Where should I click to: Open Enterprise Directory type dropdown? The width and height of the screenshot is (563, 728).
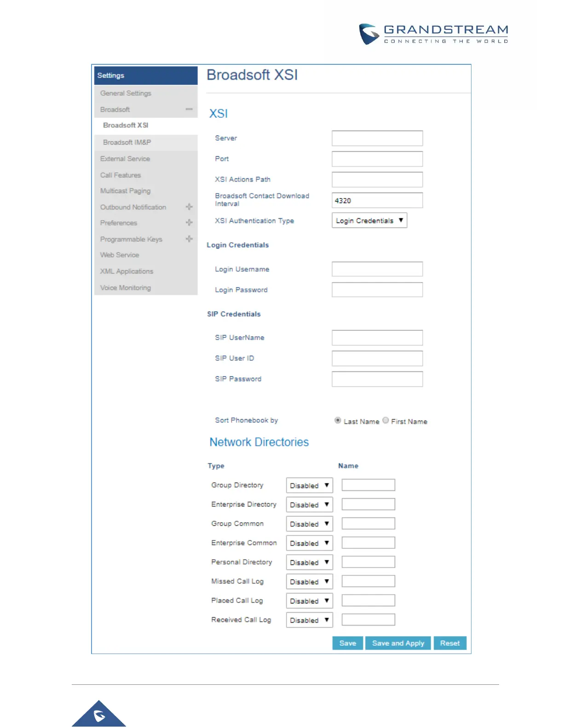(310, 505)
